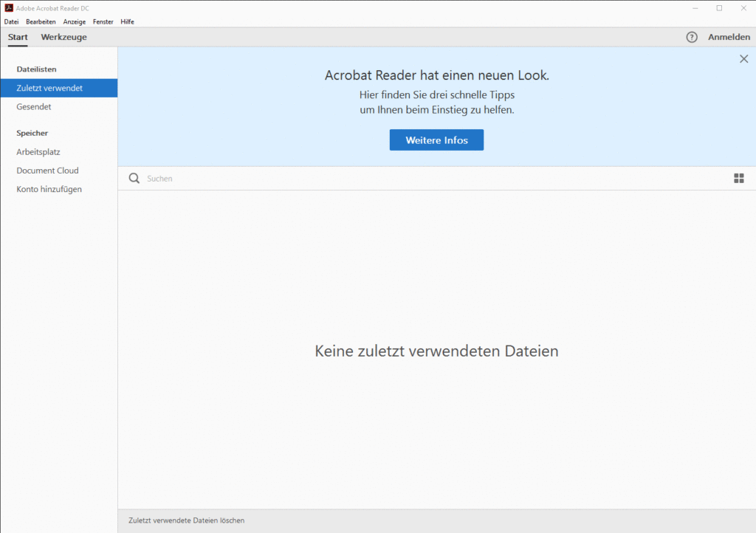The image size is (756, 533).
Task: Click the search magnifier icon
Action: 134,178
